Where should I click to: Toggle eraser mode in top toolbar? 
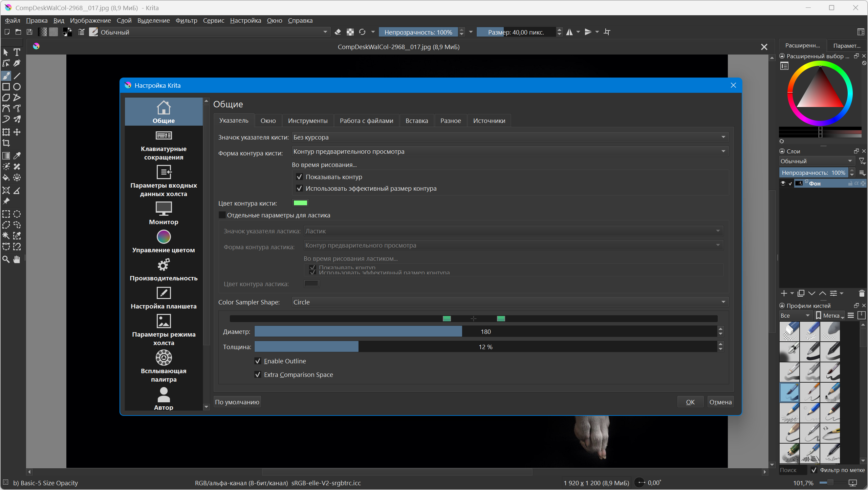338,32
